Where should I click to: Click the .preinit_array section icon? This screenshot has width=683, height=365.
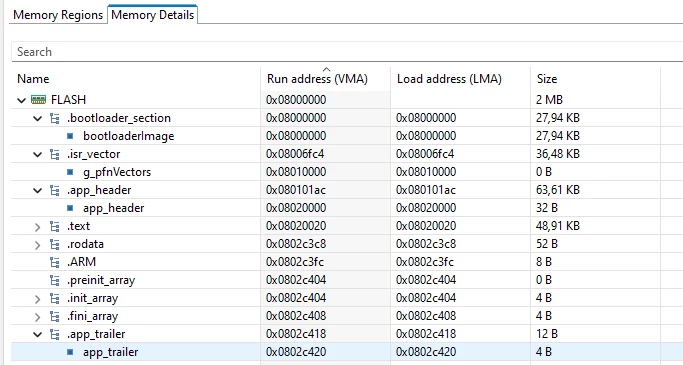[x=55, y=280]
